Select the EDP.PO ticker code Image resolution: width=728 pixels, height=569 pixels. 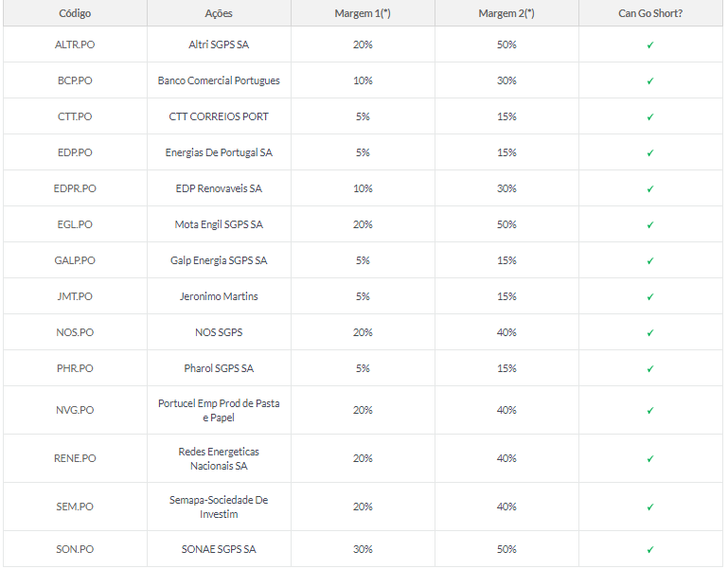[75, 152]
